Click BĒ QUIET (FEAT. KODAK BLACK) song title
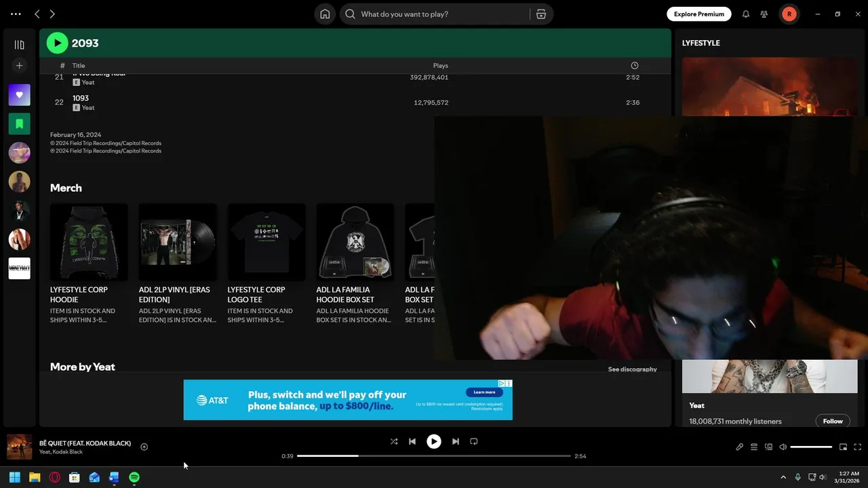The image size is (868, 488). [x=85, y=443]
